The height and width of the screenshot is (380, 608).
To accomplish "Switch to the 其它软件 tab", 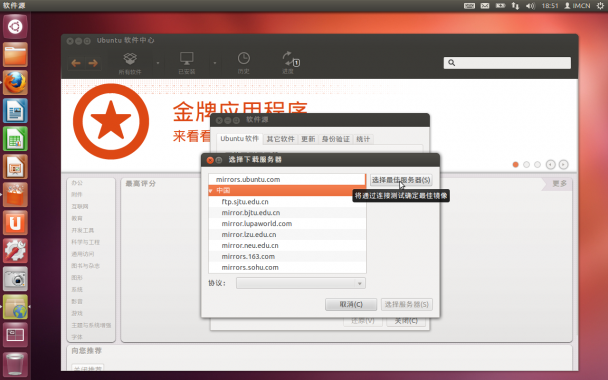I will tap(280, 139).
